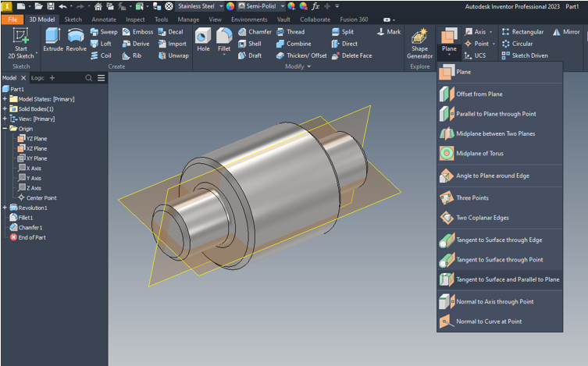Click the Sweep tool

104,32
